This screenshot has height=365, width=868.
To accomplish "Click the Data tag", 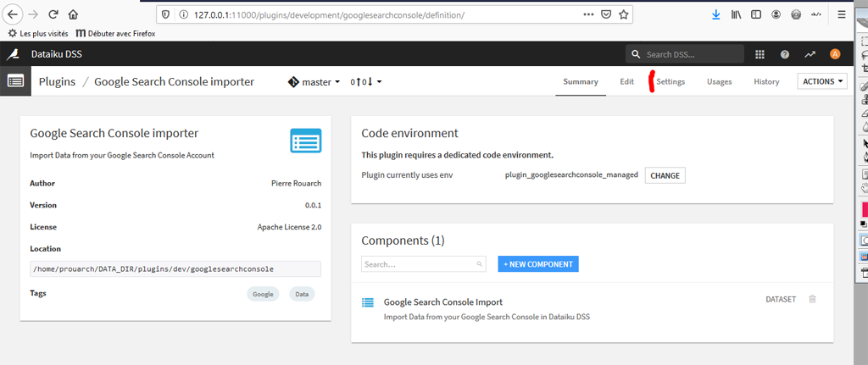I will click(x=302, y=294).
